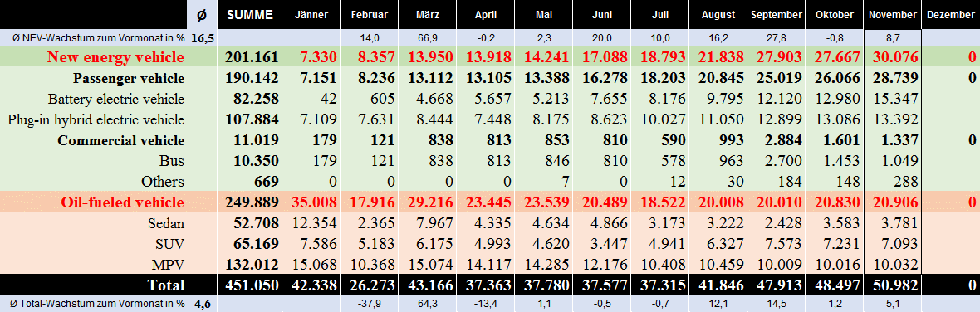Click the März NEV growth value 66,9

coord(427,37)
